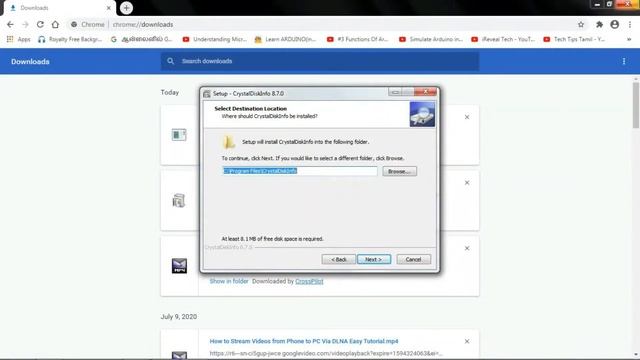Open the #3 Functions Of Ar... bookmark
Screen dimensions: 640x360
(358, 39)
